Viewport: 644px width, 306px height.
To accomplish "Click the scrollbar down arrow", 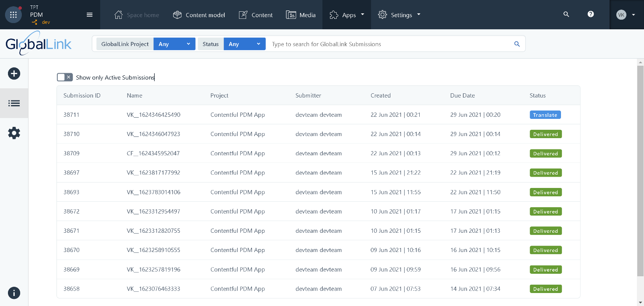I will tap(640, 302).
